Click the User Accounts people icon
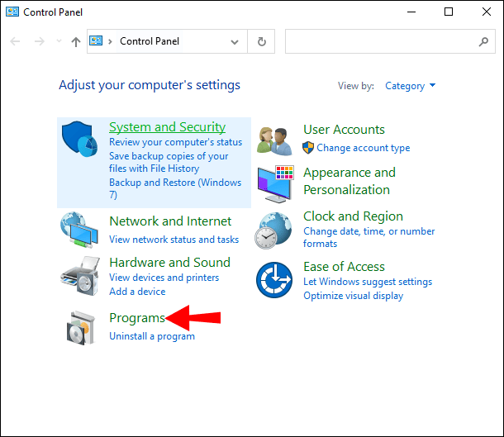The height and width of the screenshot is (437, 504). (x=274, y=140)
